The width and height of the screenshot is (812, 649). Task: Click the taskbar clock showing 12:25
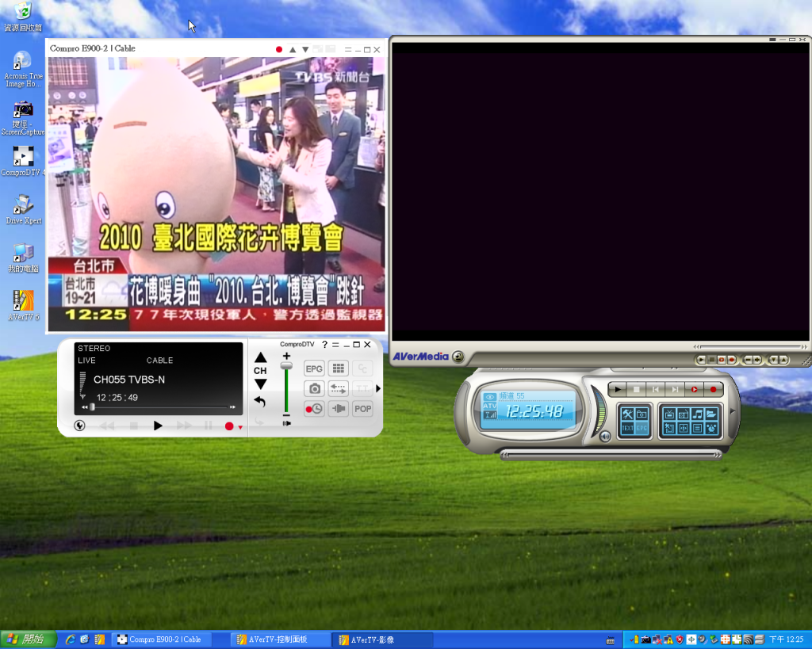pyautogui.click(x=786, y=639)
